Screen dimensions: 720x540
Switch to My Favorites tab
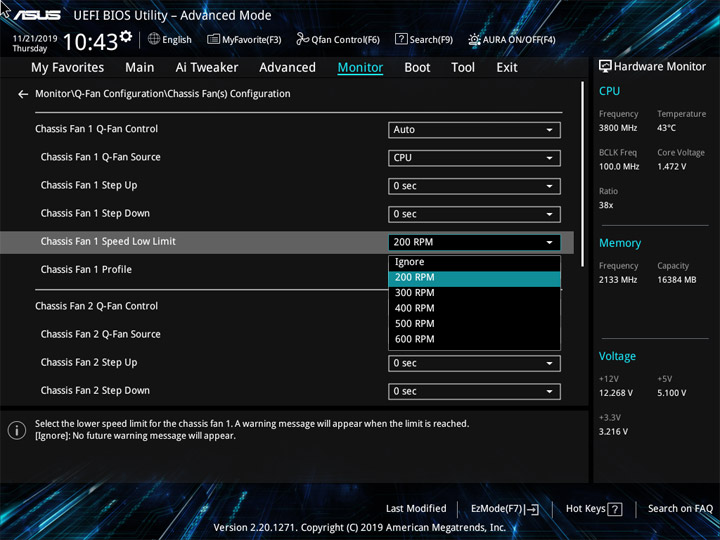pyautogui.click(x=68, y=68)
